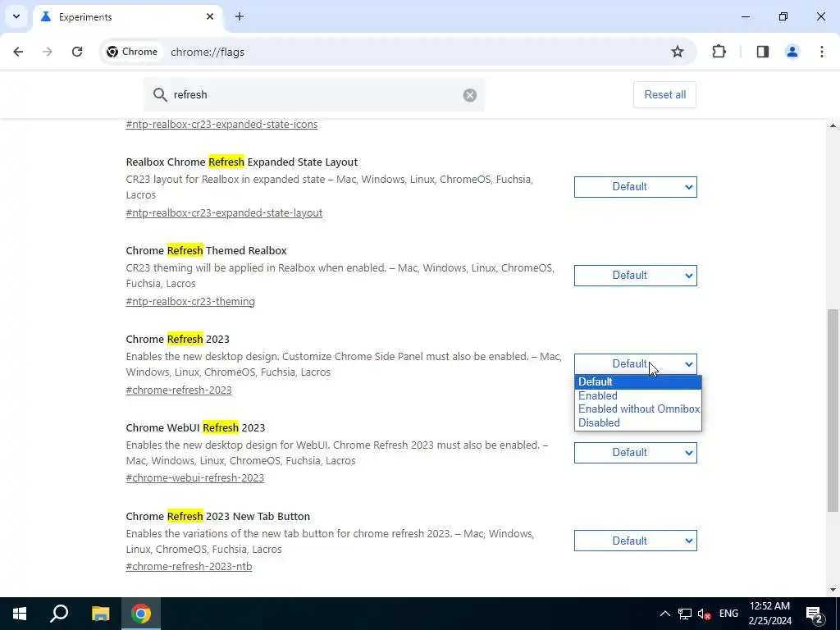Screen dimensions: 840x630
Task: Collapse the Chrome Refresh 2023 dropdown
Action: pos(636,364)
